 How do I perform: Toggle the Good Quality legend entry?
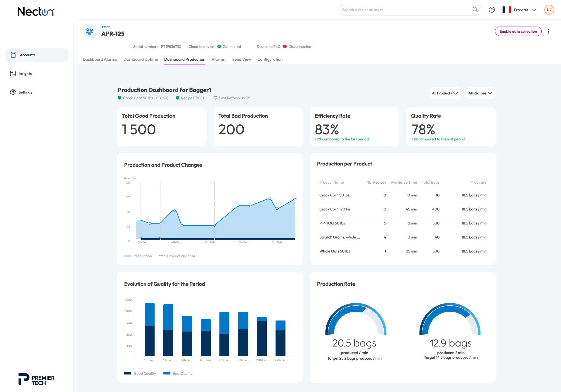click(140, 374)
